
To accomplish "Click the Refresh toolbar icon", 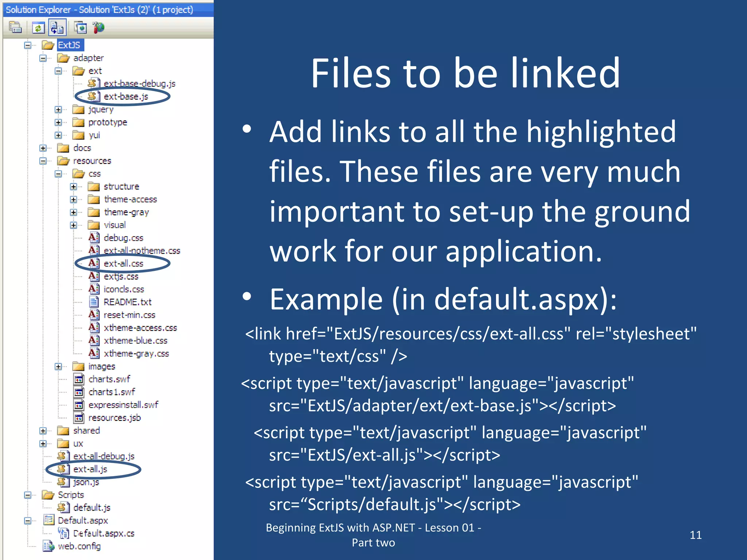I will pyautogui.click(x=38, y=27).
